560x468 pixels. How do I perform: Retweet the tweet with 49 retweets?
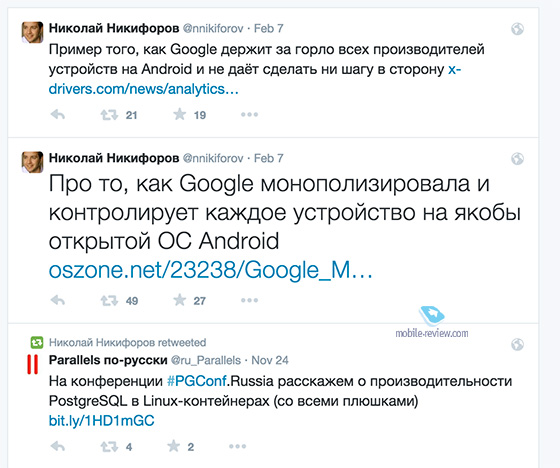coord(109,300)
